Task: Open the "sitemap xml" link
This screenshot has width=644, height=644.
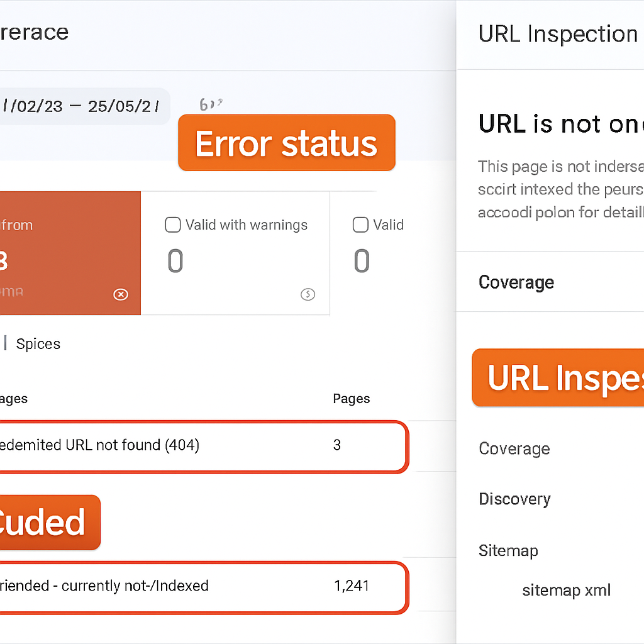Action: (x=566, y=590)
